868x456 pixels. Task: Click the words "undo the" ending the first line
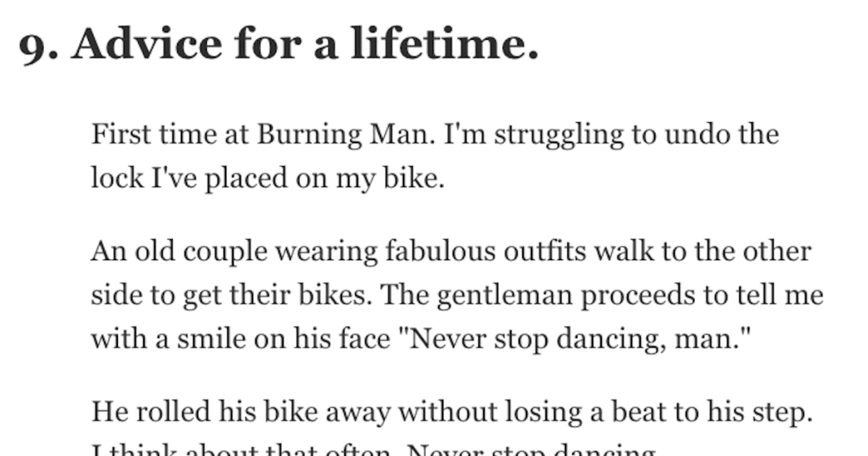point(722,135)
